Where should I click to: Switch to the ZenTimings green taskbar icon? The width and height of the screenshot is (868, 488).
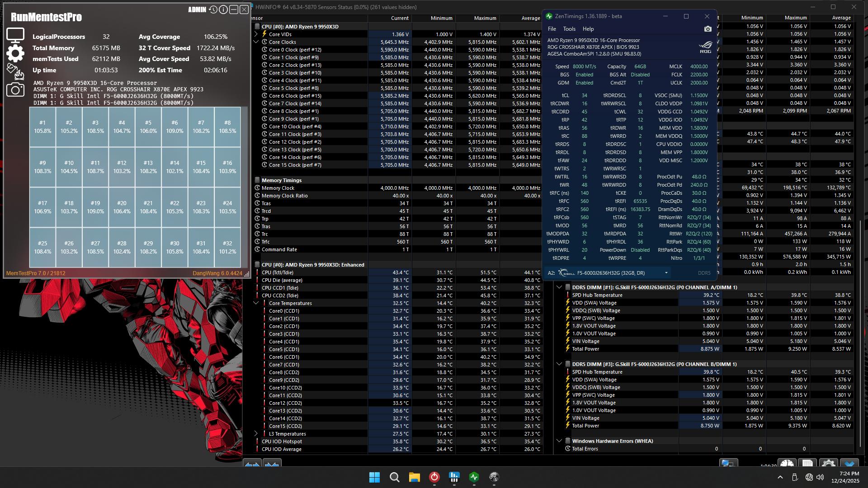point(474,477)
